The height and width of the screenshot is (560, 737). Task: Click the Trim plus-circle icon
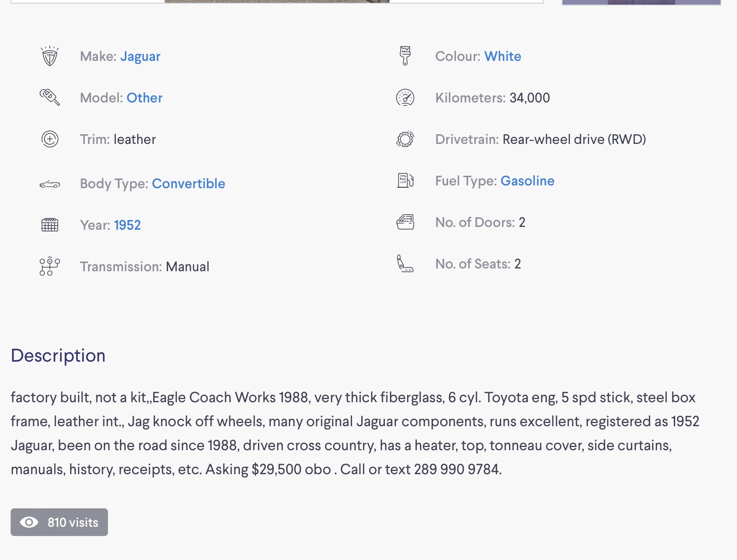pos(50,139)
